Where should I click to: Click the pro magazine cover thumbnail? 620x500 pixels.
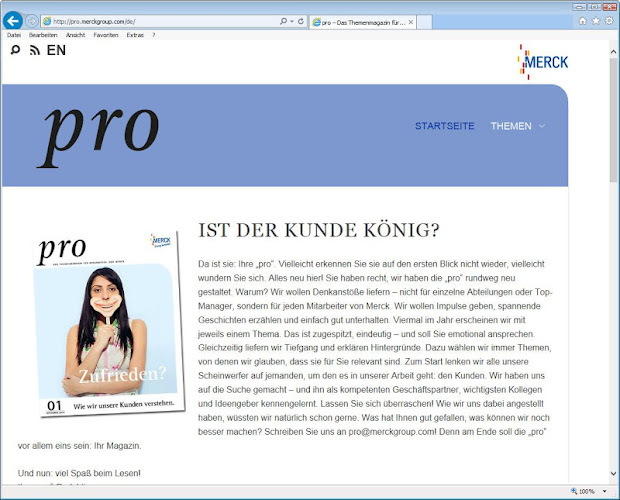click(x=108, y=324)
